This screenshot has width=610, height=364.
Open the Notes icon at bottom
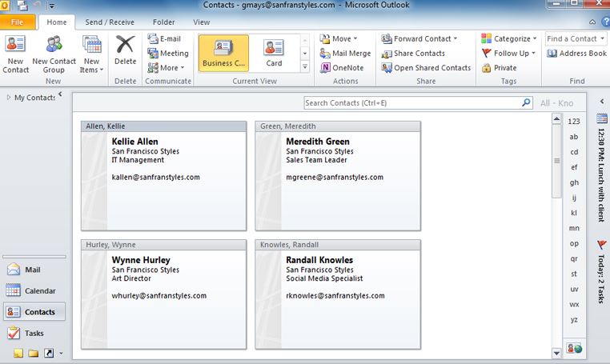point(18,353)
